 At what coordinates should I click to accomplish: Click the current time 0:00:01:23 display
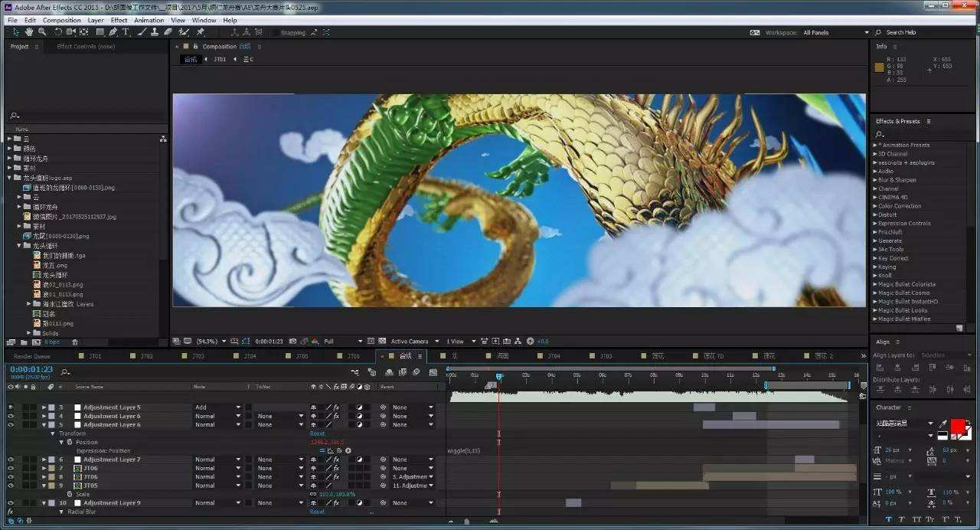tap(31, 369)
